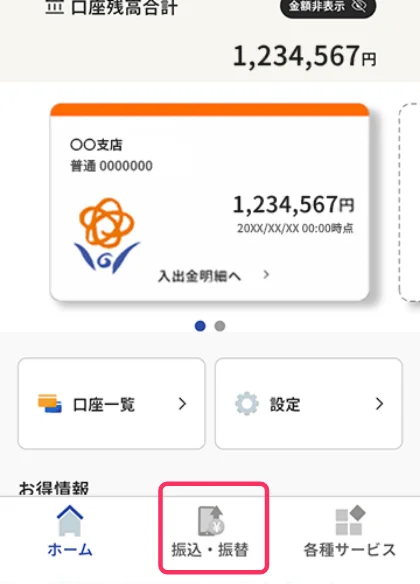This screenshot has height=584, width=420.
Task: Switch to the 各種サービス tab label
Action: pos(350,550)
